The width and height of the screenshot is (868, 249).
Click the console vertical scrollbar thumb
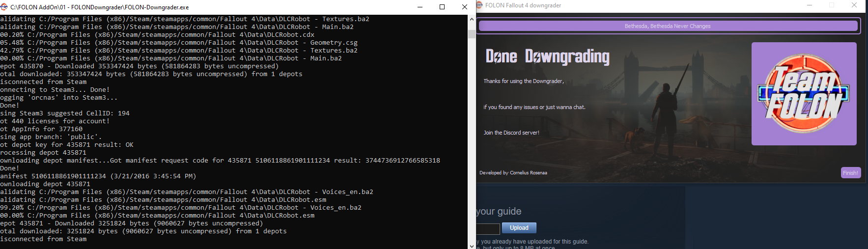tap(472, 34)
